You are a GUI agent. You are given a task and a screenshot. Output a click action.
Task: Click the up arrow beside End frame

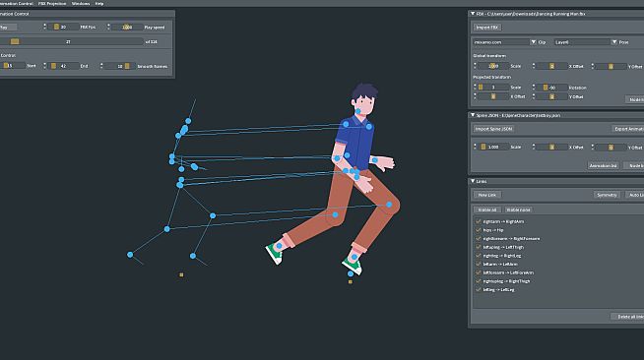coord(44,64)
